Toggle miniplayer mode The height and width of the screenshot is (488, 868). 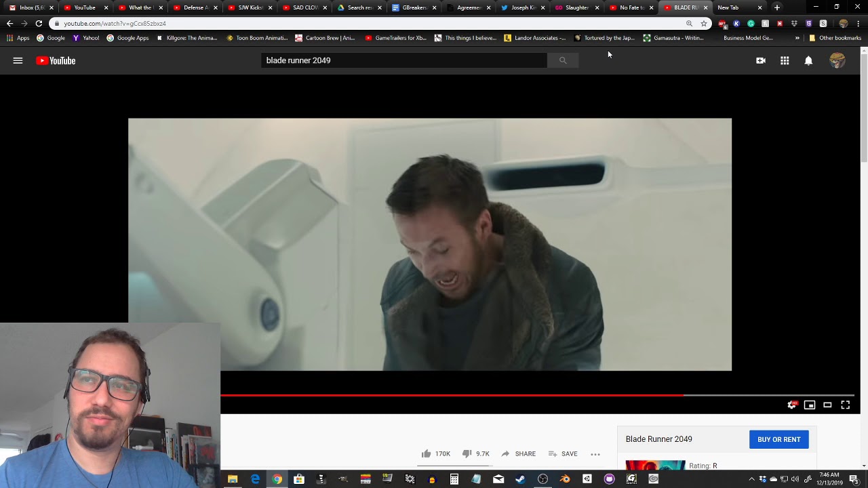(810, 405)
